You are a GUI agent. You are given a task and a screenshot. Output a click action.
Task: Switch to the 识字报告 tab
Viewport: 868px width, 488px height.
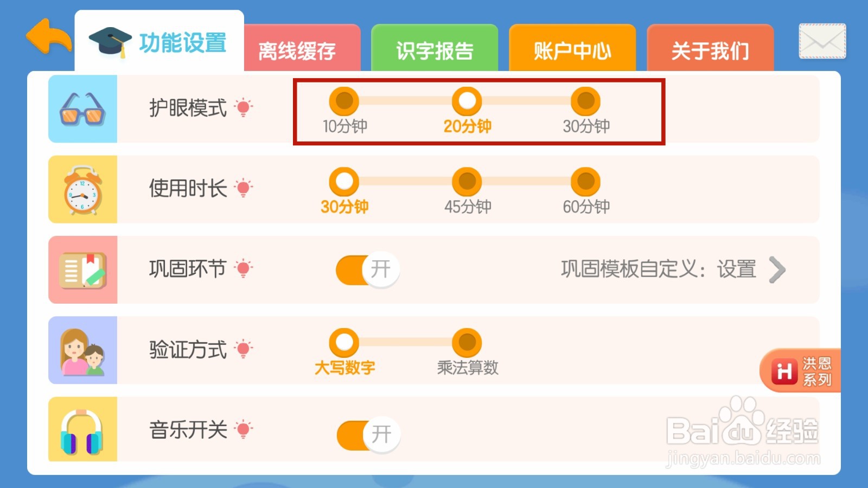tap(435, 50)
